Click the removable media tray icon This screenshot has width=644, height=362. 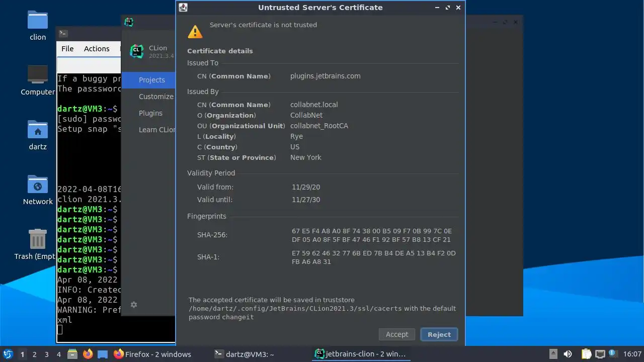pos(553,354)
